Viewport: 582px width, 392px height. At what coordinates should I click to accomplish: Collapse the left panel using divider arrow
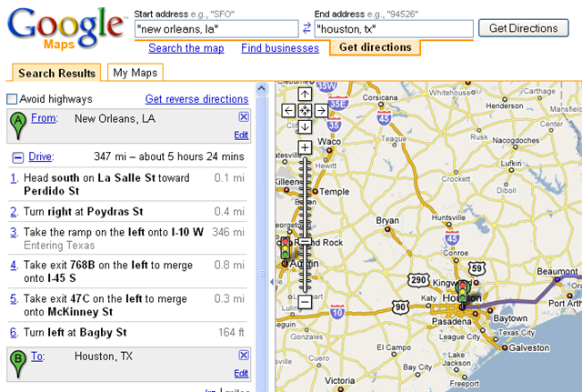tap(271, 283)
